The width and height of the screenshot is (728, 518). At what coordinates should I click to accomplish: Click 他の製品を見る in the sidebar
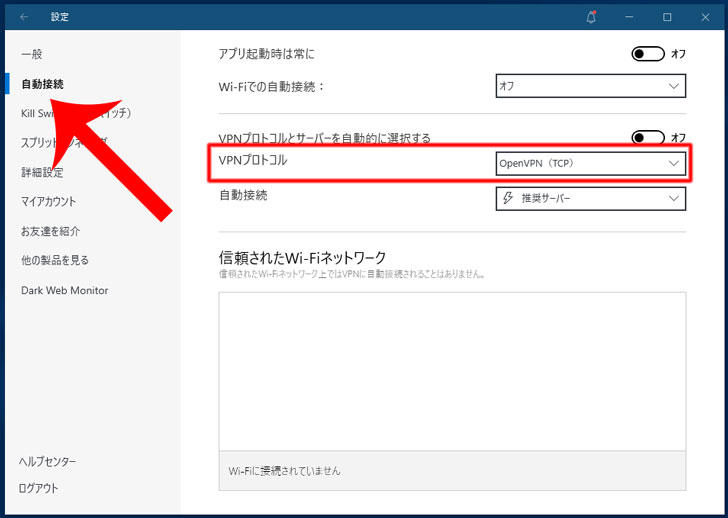[x=55, y=260]
